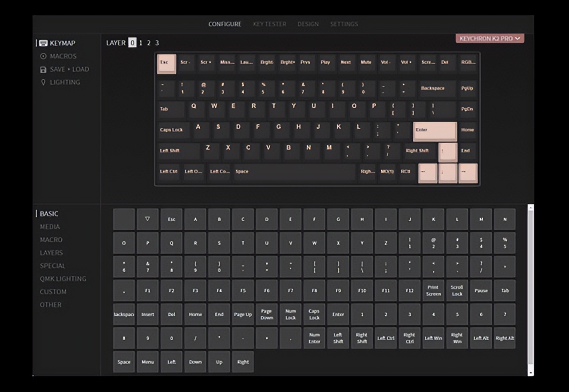
Task: Switch to the MEDIA keycode category
Action: tap(50, 227)
